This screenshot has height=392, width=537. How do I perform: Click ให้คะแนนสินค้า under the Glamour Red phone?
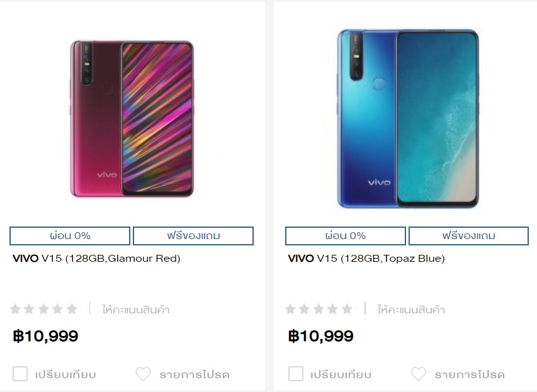pos(135,310)
